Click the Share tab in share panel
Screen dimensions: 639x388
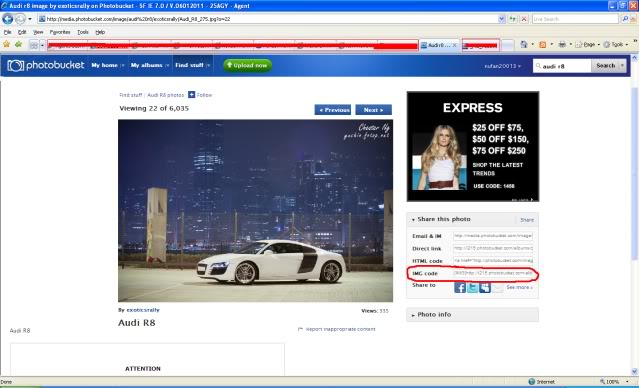point(527,220)
